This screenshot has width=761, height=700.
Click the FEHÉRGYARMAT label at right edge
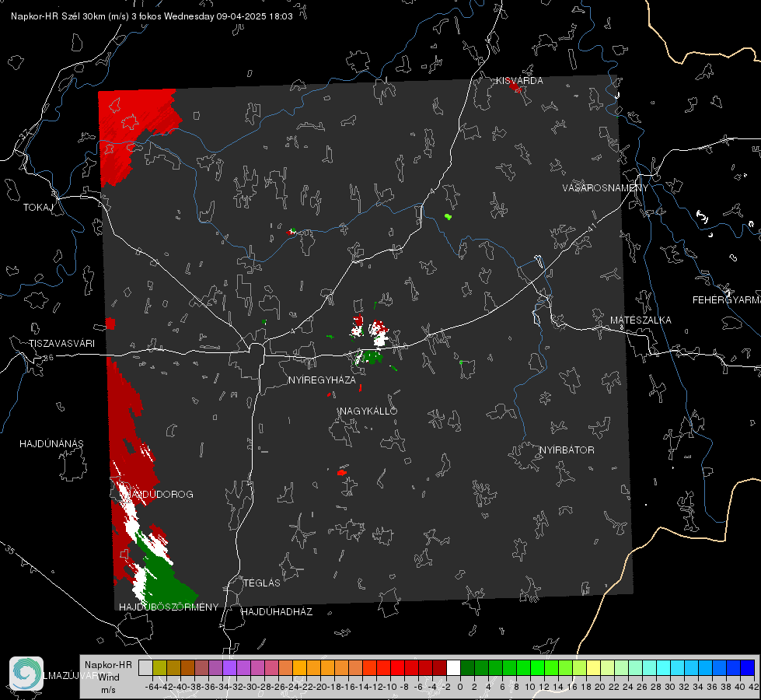tap(727, 300)
